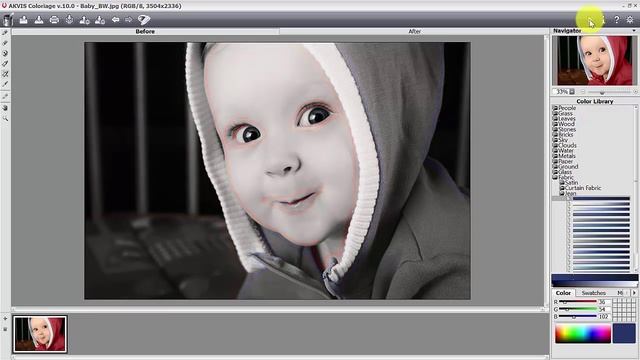Switch to the After tab
The width and height of the screenshot is (640, 360).
click(414, 31)
